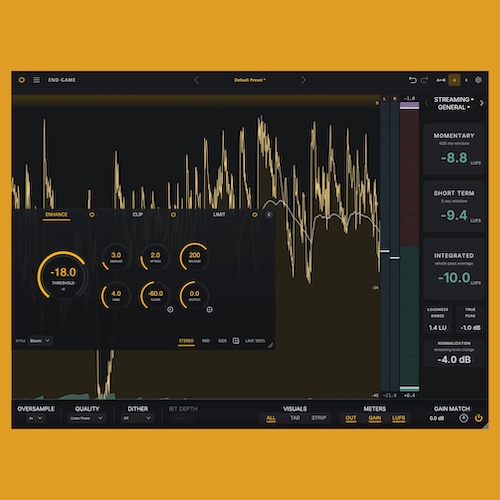Open the Style Bloom dropdown
Image resolution: width=500 pixels, height=500 pixels.
click(40, 341)
